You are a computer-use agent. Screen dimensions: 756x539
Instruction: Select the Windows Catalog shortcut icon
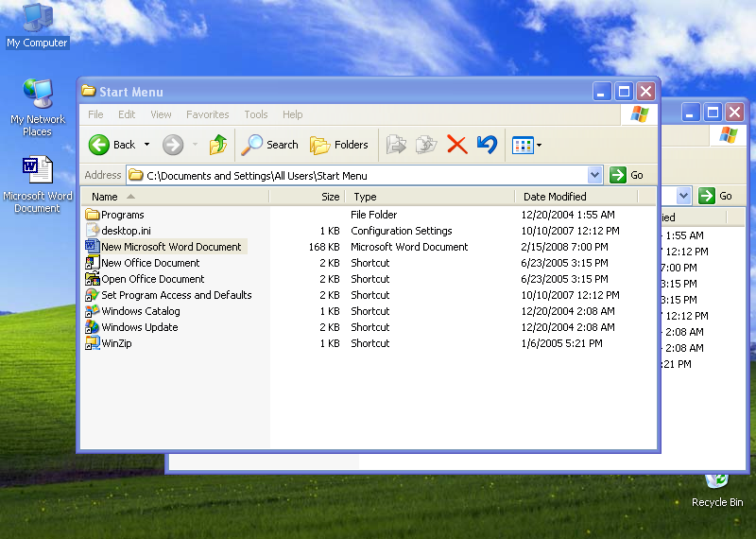tap(92, 311)
